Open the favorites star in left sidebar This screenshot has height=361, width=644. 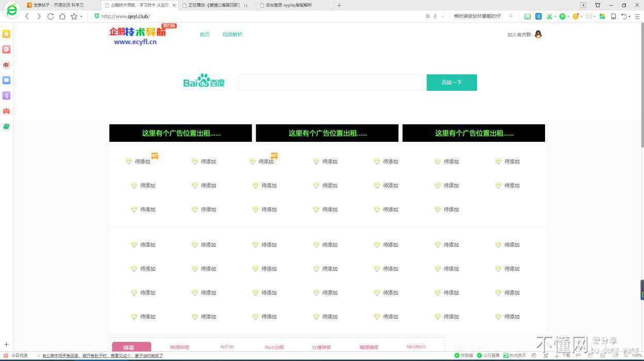[x=6, y=34]
